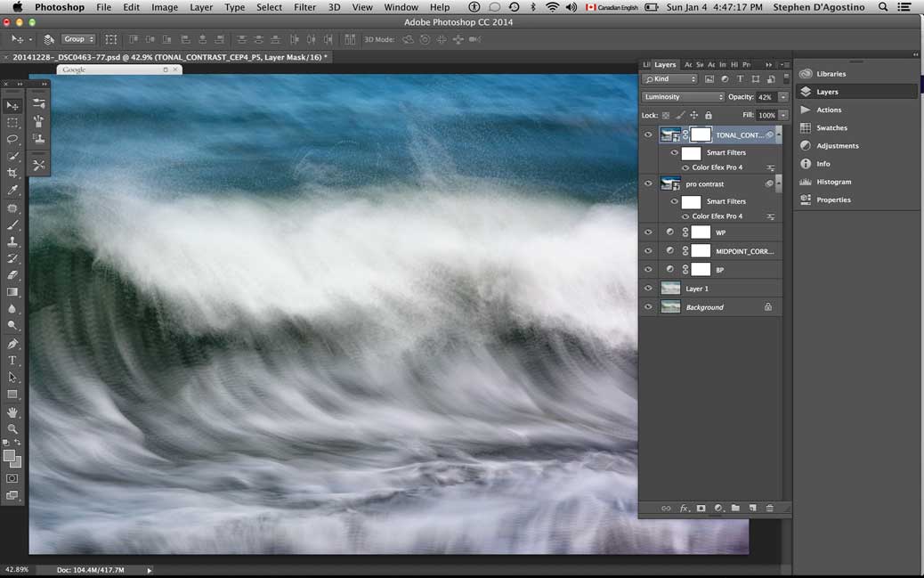Open the Filter menu
Viewport: 924px width, 578px height.
pyautogui.click(x=304, y=7)
